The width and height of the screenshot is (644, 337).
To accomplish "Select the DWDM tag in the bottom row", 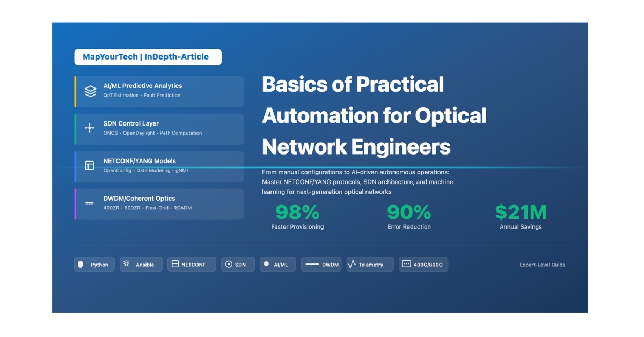I will 321,264.
